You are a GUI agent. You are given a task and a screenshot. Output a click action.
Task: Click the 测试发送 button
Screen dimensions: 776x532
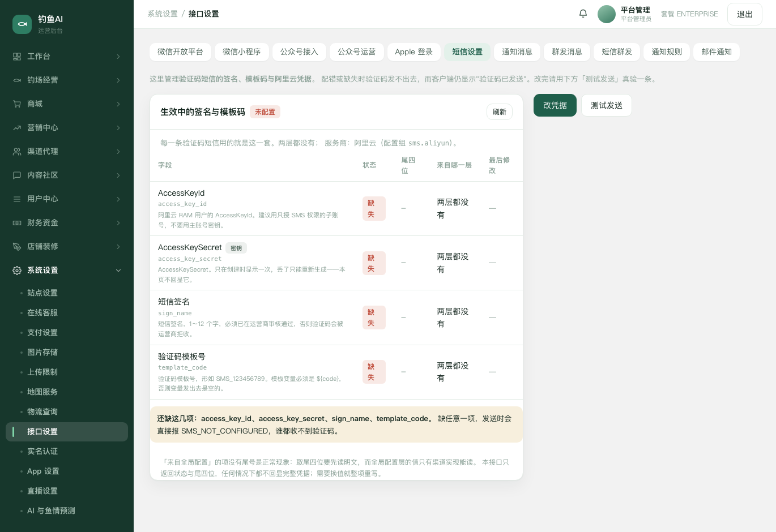coord(607,105)
